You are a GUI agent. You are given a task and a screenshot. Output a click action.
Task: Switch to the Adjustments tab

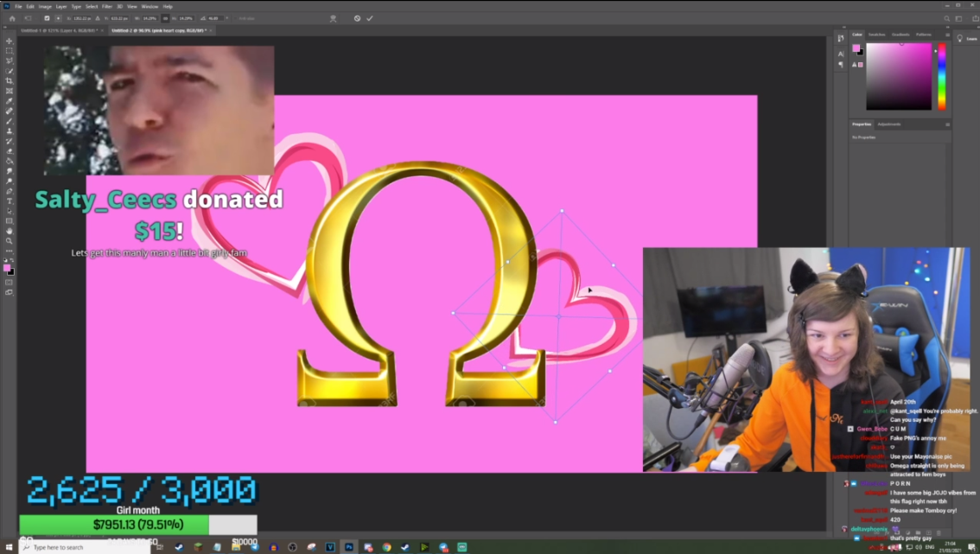click(888, 124)
